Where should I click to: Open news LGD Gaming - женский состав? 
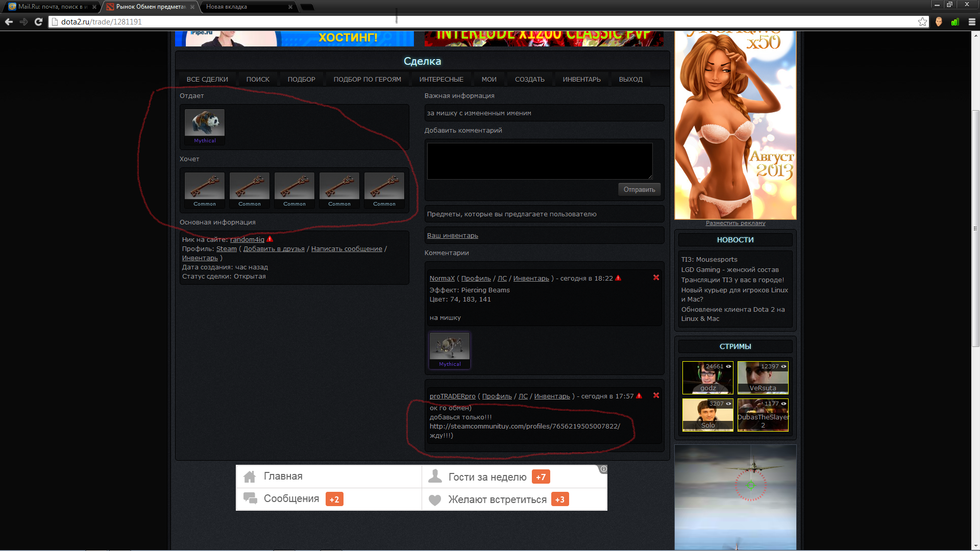tap(730, 269)
